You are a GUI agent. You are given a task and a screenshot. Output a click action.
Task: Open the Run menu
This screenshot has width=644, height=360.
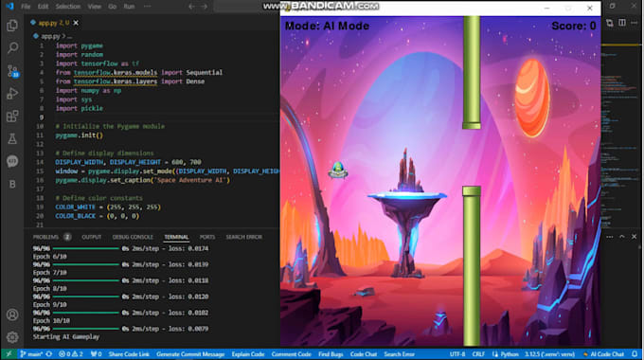point(129,7)
